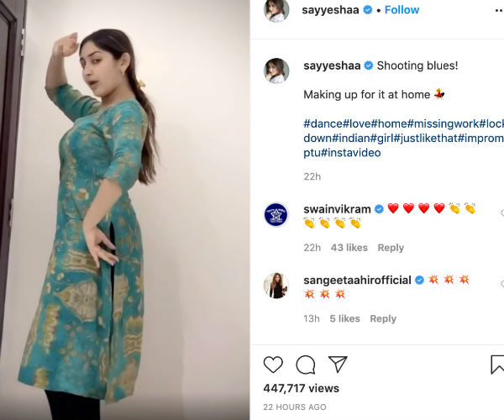View 43 likes on swainvikram comment
Screen dimensions: 504x420
pyautogui.click(x=349, y=248)
